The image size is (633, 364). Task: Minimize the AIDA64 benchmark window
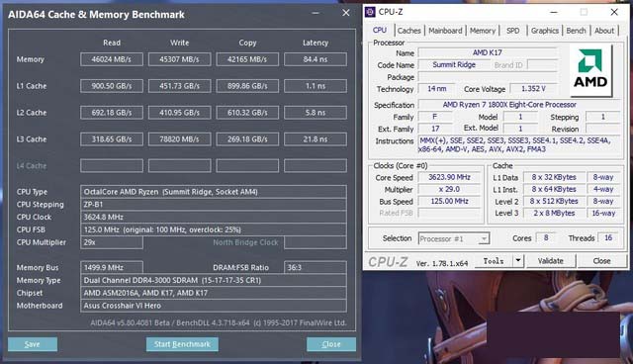coord(316,13)
